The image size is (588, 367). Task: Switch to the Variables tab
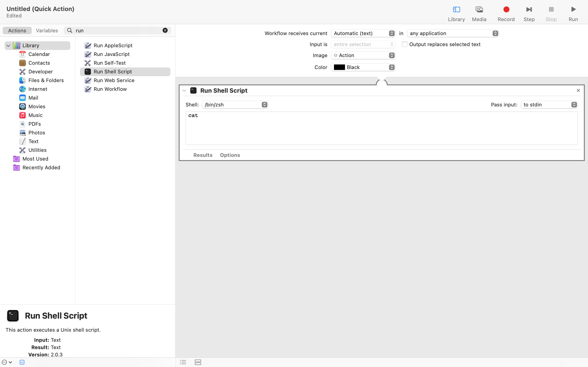(47, 30)
